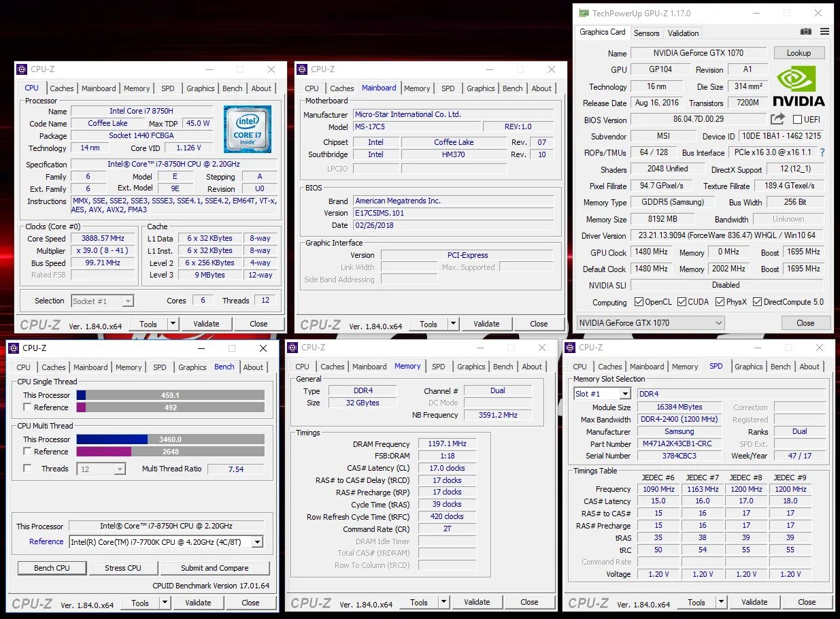Viewport: 840px width, 619px height.
Task: Click Validate in the CPU window
Action: 206,324
